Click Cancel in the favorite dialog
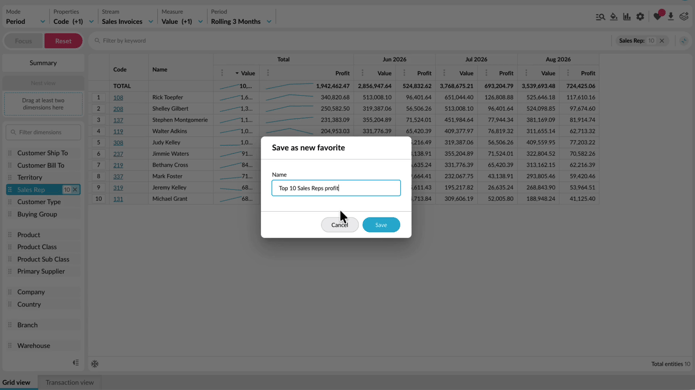 point(340,225)
